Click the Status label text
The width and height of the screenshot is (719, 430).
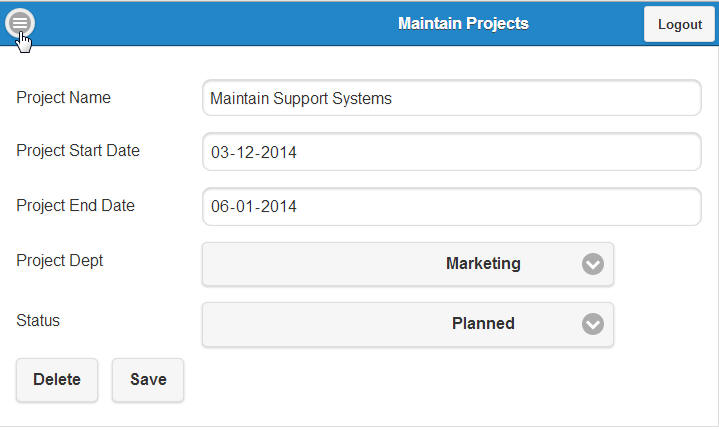38,321
